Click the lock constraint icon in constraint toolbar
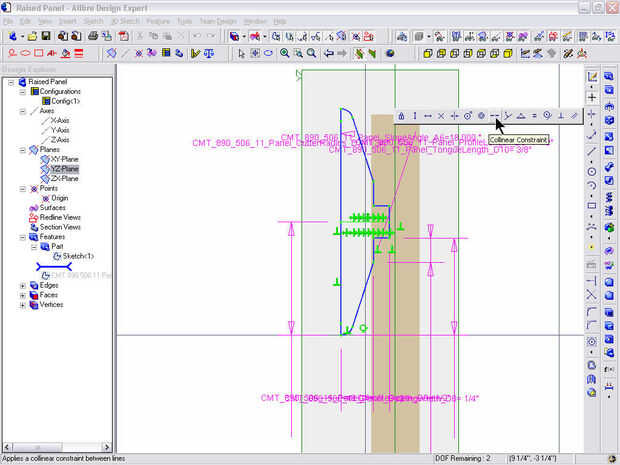The height and width of the screenshot is (465, 620). click(x=401, y=116)
